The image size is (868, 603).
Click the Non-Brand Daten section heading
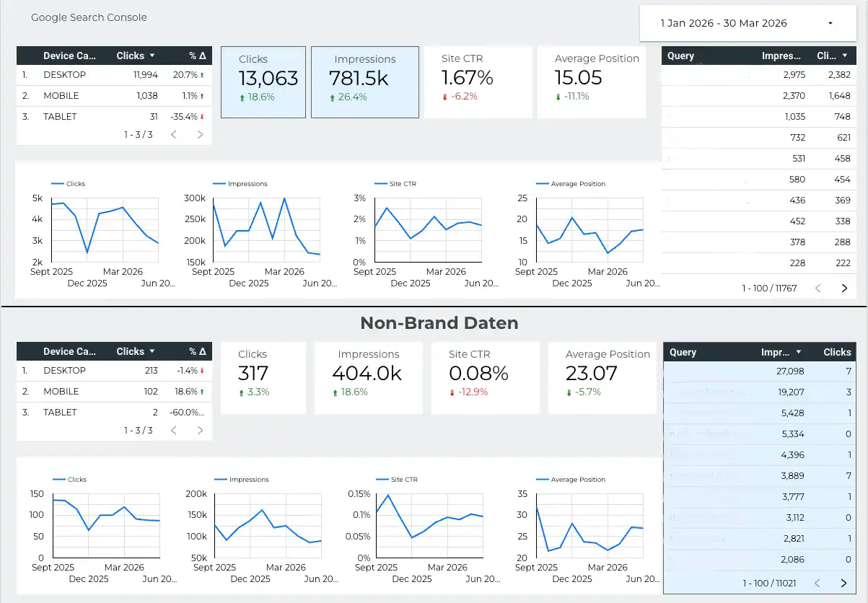pos(439,323)
